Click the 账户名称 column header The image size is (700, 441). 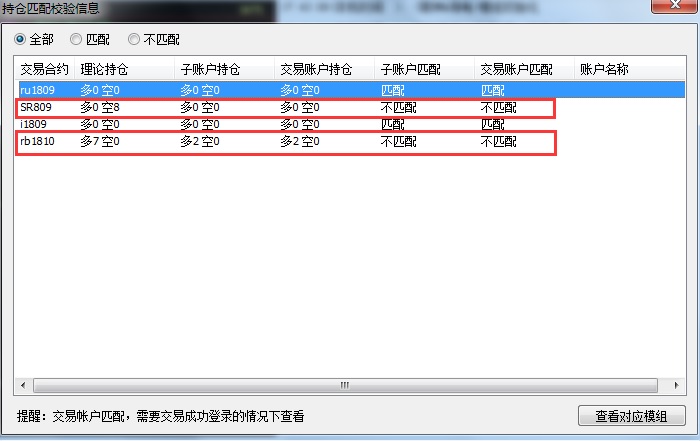pos(629,69)
